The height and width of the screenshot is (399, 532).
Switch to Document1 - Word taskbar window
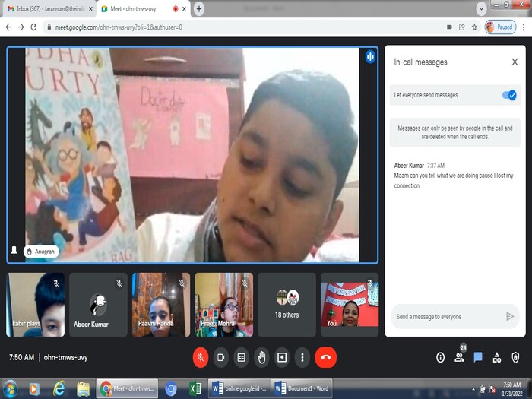pyautogui.click(x=302, y=388)
